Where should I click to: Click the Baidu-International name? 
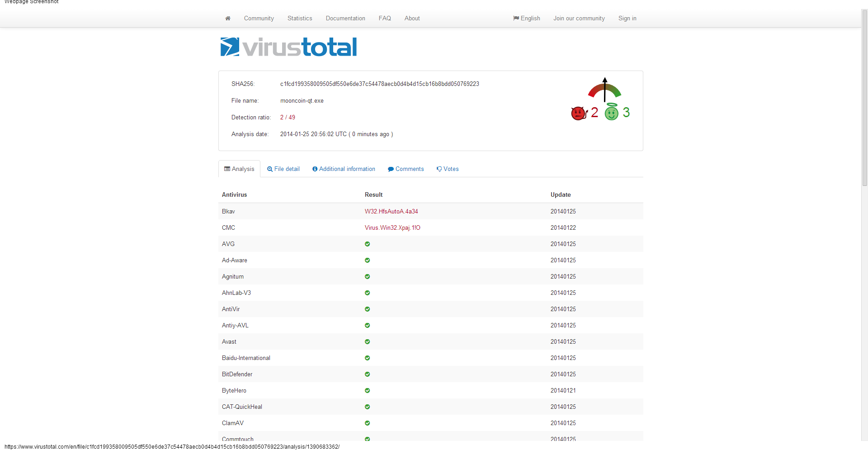[246, 358]
